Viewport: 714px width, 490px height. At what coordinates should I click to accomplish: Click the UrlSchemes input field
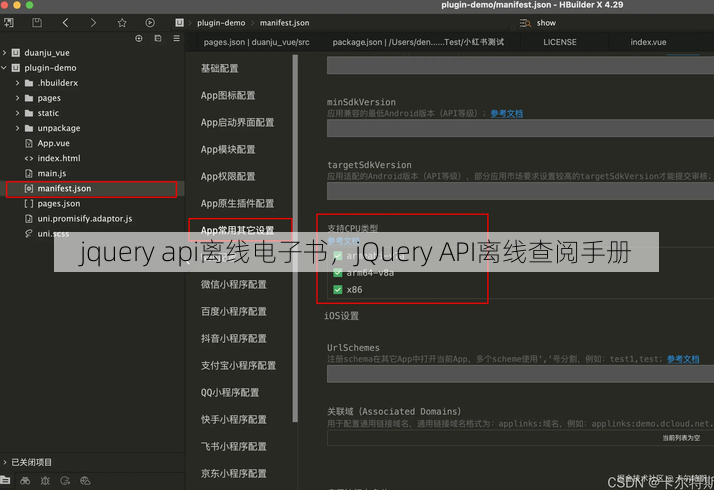520,374
